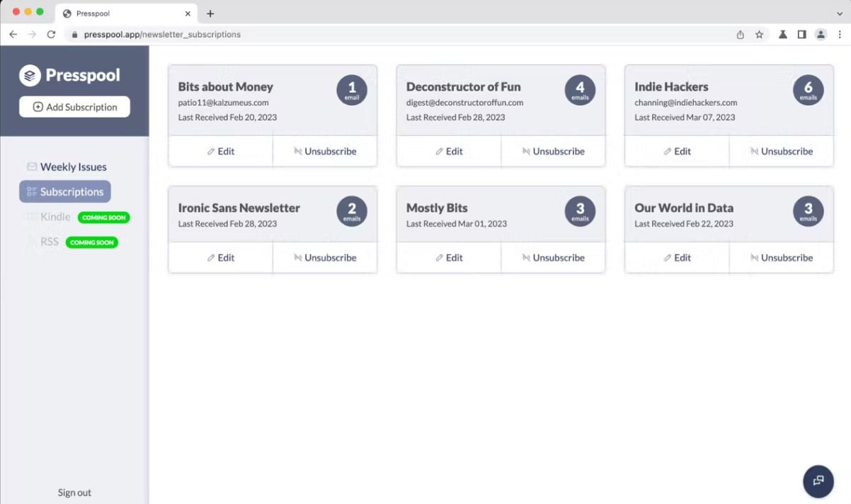Image resolution: width=851 pixels, height=504 pixels.
Task: Edit the Deconstructor of Fun subscription
Action: [x=449, y=151]
